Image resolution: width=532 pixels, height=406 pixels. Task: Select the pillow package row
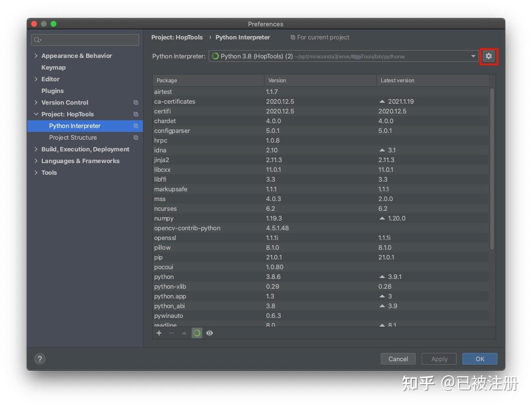[321, 247]
